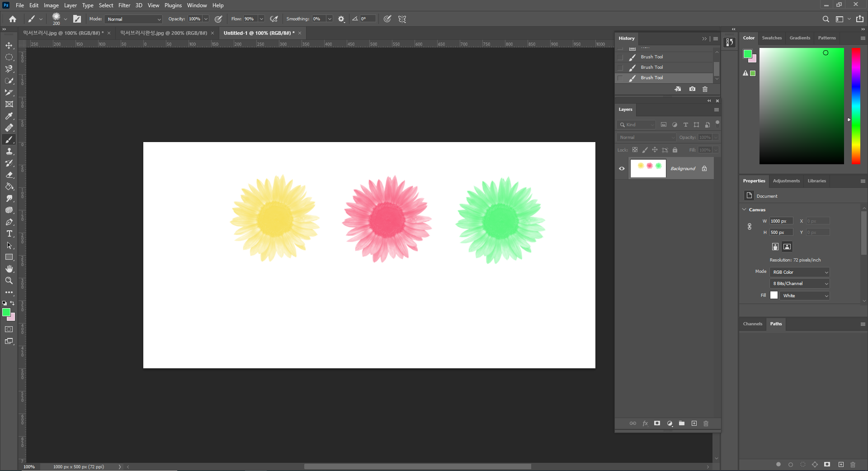Set canvas orientation to landscape
This screenshot has height=471, width=868.
[787, 247]
